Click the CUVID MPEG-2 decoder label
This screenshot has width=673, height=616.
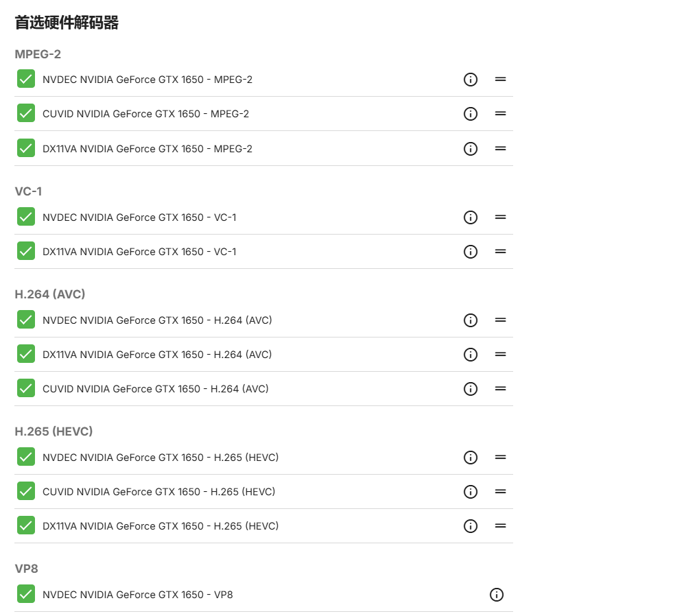pyautogui.click(x=145, y=114)
